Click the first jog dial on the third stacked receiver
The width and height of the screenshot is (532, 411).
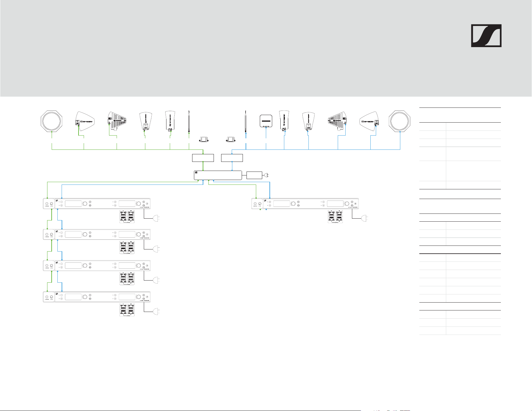pos(85,266)
